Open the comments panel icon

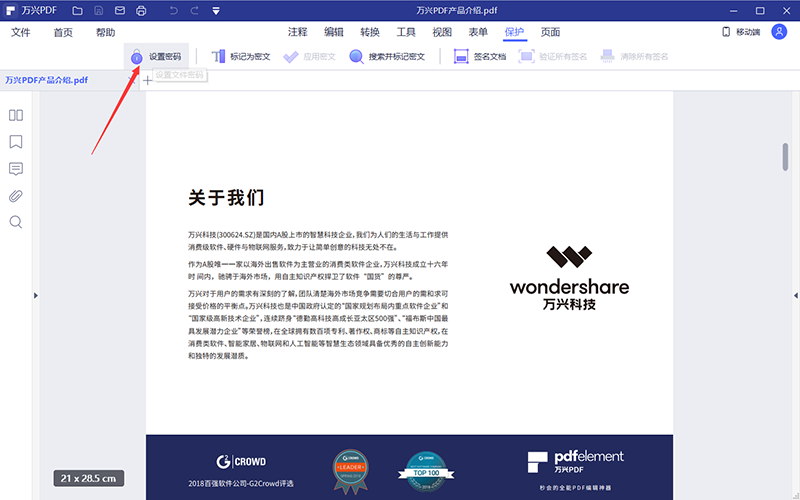click(x=16, y=169)
